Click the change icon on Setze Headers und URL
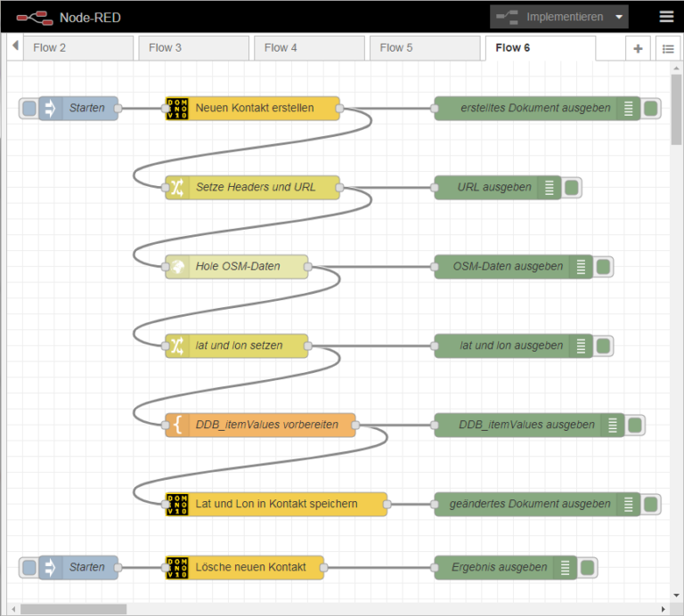The width and height of the screenshot is (684, 616). point(177,188)
